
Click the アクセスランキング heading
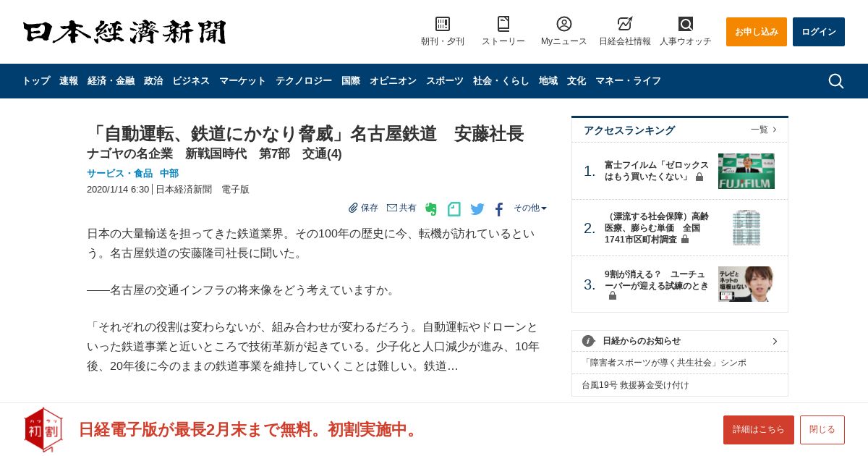point(629,130)
